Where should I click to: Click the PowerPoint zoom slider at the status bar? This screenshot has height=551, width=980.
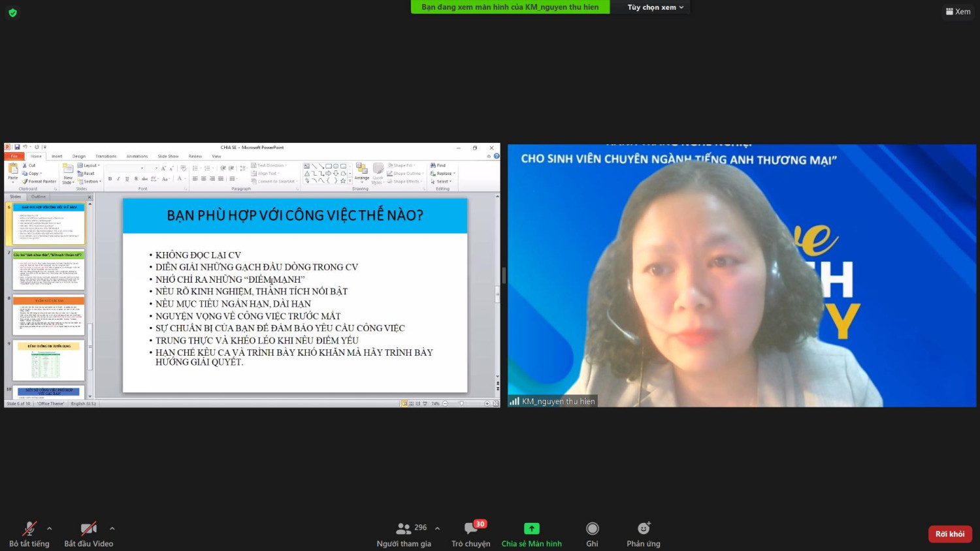[461, 403]
